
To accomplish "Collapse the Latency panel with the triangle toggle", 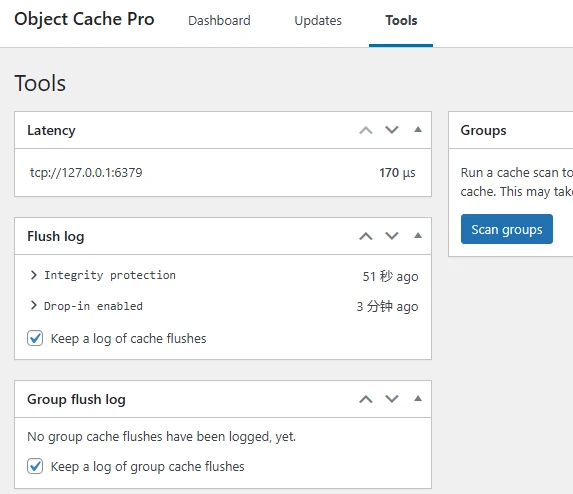I will (x=418, y=129).
